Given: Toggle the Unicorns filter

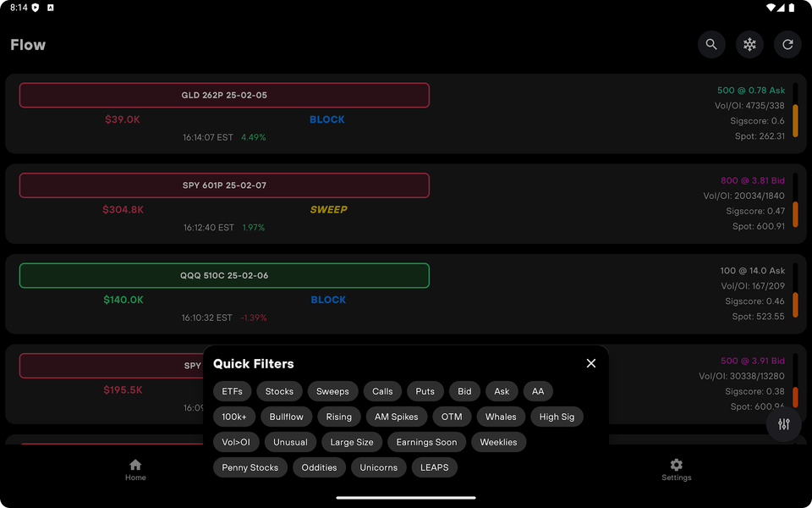Looking at the screenshot, I should 378,467.
